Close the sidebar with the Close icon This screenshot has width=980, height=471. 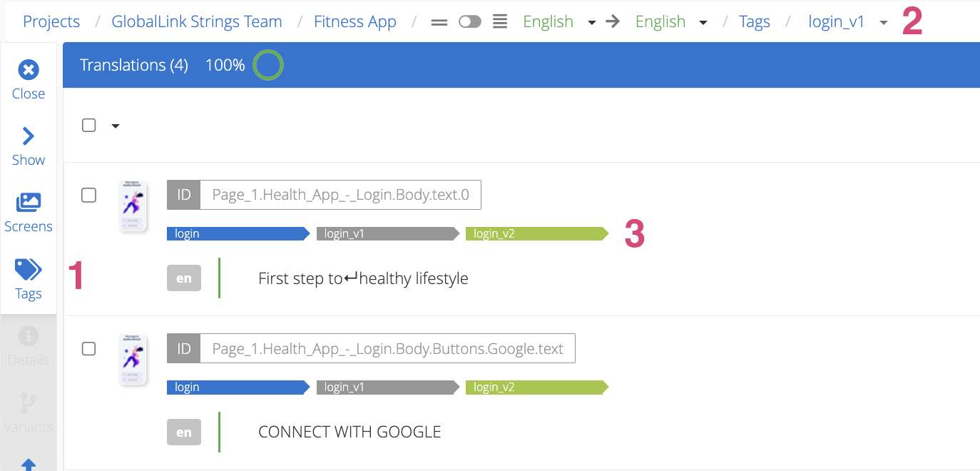[29, 70]
